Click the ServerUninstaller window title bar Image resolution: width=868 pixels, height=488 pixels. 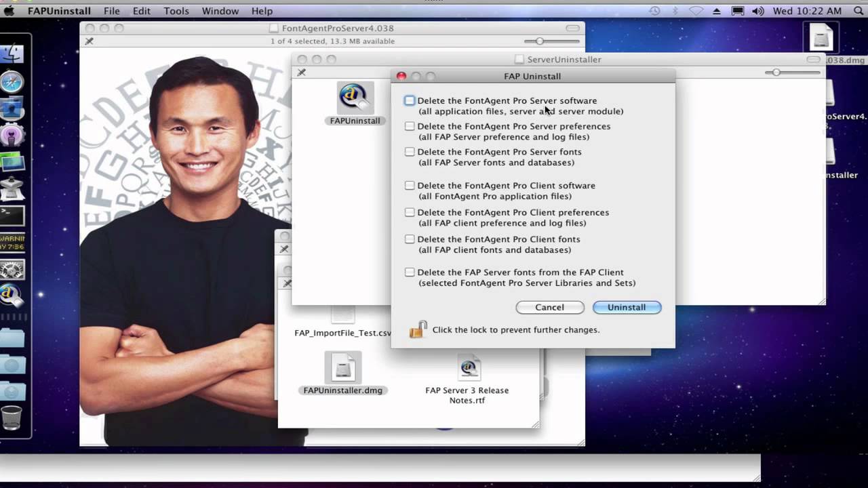coord(564,60)
